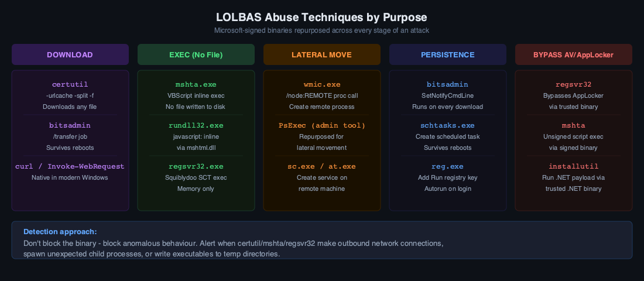Click "trusted .NET binary" text

tap(573, 189)
